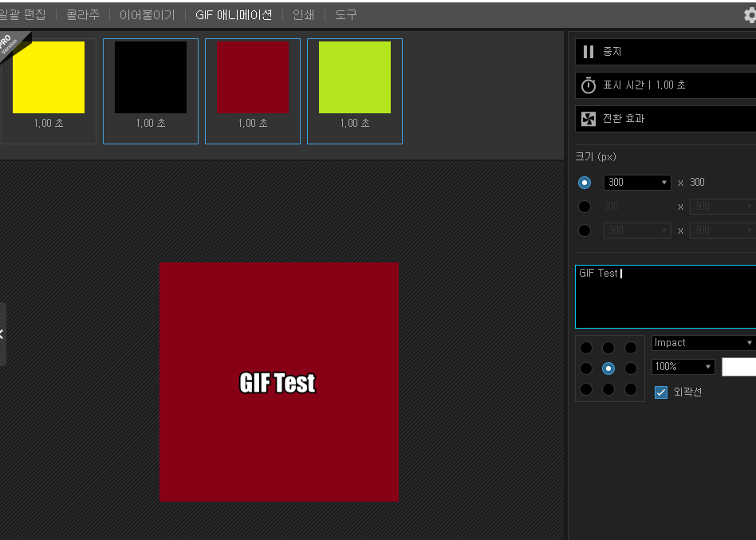
Task: Open the 전환 효과 button
Action: click(x=665, y=119)
